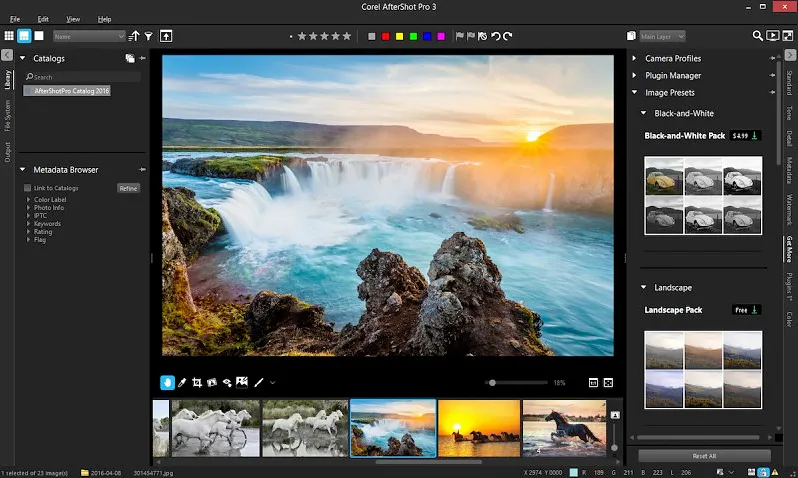Click the magnifier search icon
The height and width of the screenshot is (478, 798).
757,36
